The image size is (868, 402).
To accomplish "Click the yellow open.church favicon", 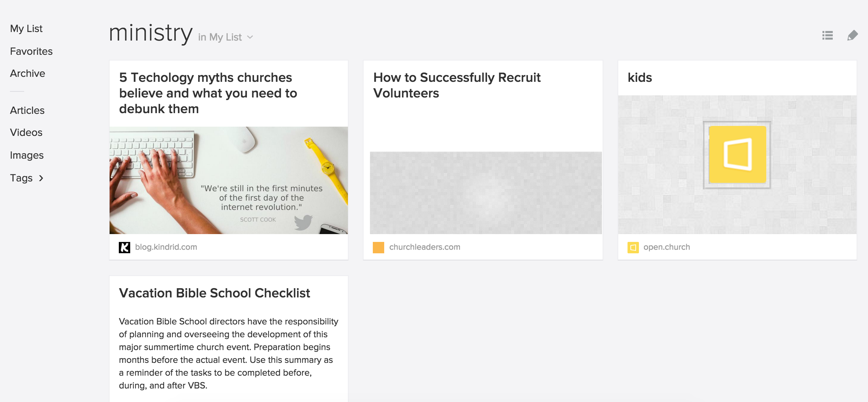I will pos(633,247).
